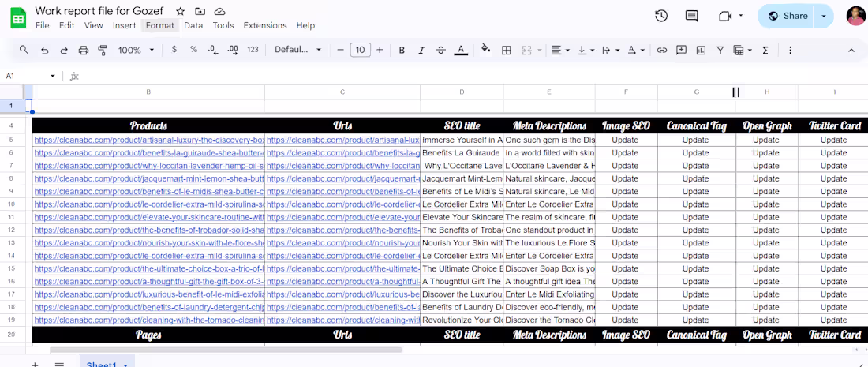This screenshot has width=868, height=367.
Task: Open the Data menu
Action: pyautogui.click(x=194, y=25)
